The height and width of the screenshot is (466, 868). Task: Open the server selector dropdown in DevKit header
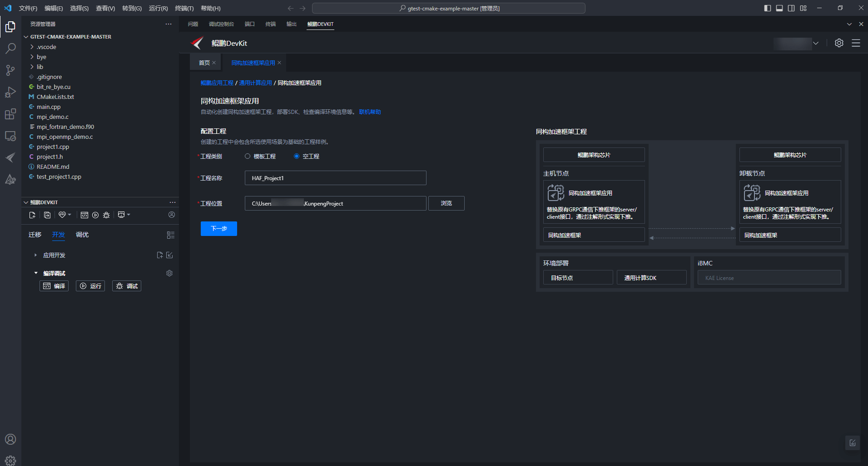[816, 43]
